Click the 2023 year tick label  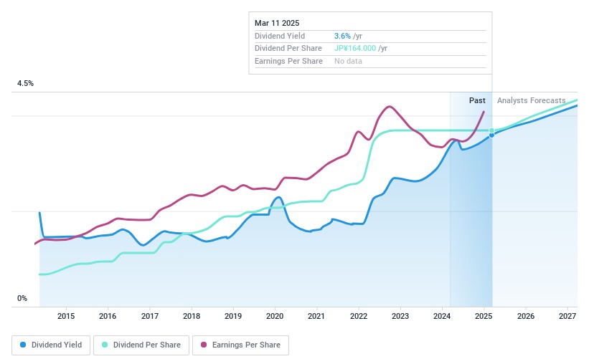click(400, 316)
